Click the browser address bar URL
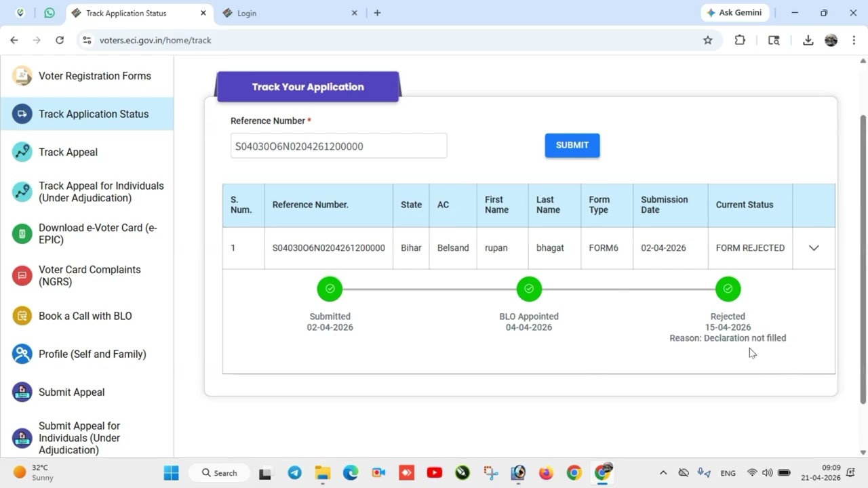Image resolution: width=868 pixels, height=488 pixels. (x=155, y=40)
